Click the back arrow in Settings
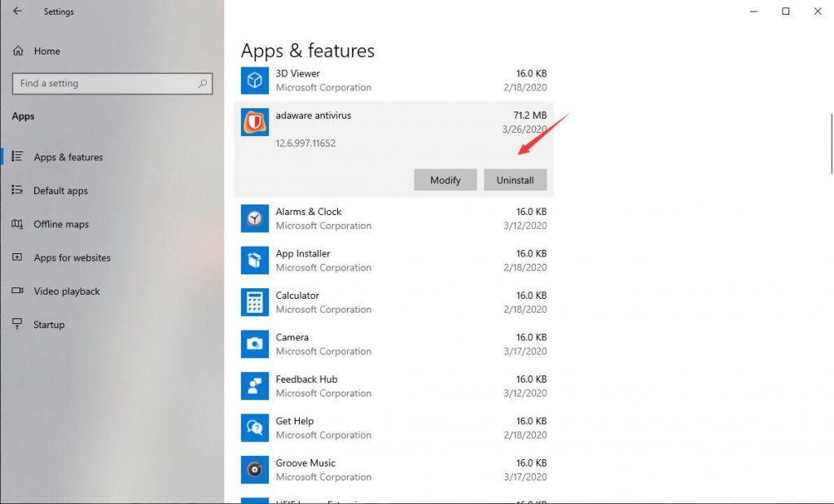This screenshot has height=504, width=834. [x=18, y=11]
